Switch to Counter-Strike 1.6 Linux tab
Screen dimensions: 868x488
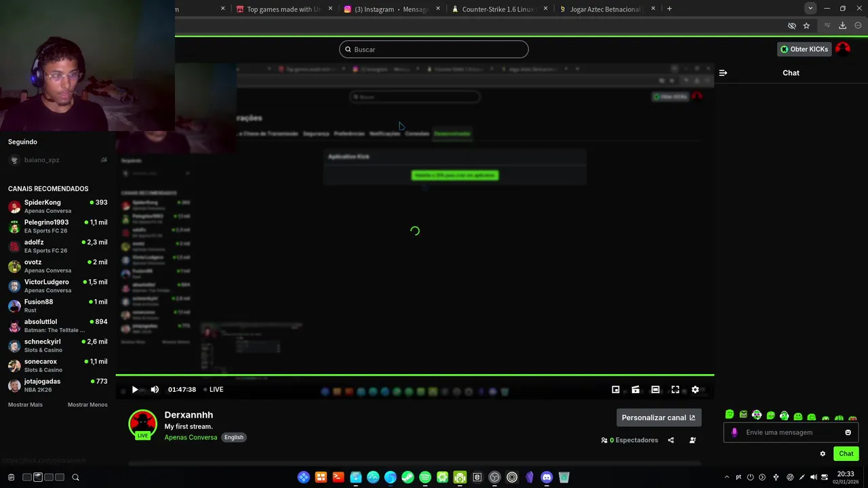pos(498,9)
